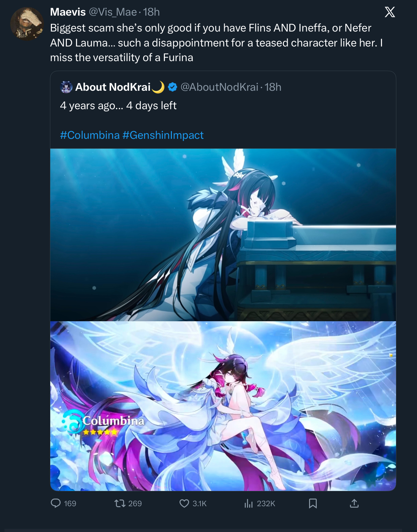Bookmark this tweet

(313, 503)
